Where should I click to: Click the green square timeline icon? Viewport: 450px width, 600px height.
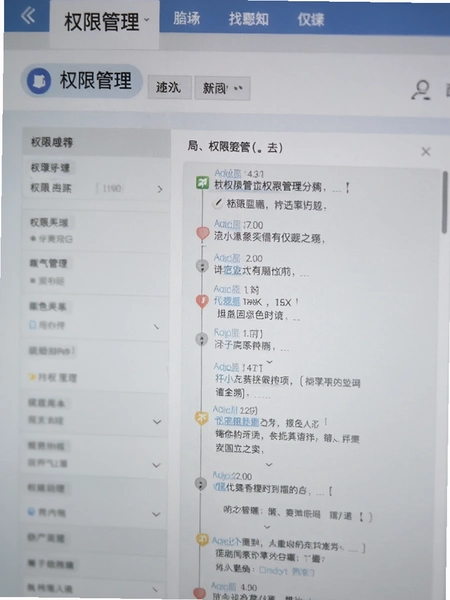pyautogui.click(x=202, y=183)
